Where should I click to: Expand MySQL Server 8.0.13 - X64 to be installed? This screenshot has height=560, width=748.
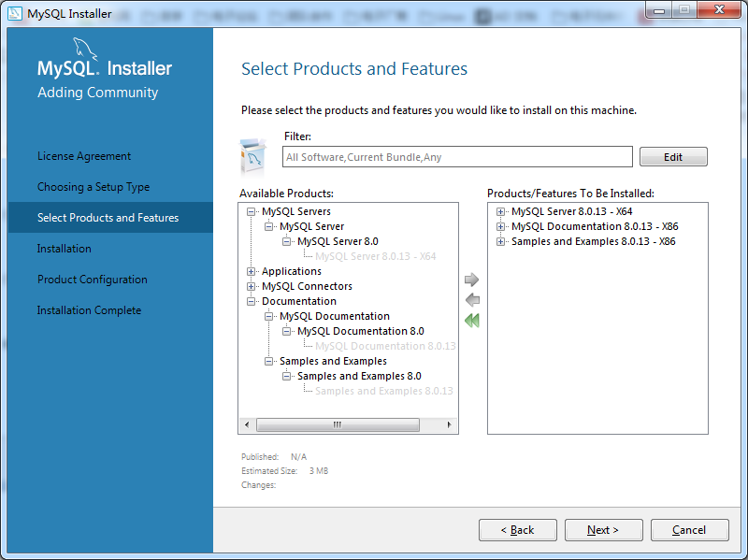pos(500,211)
